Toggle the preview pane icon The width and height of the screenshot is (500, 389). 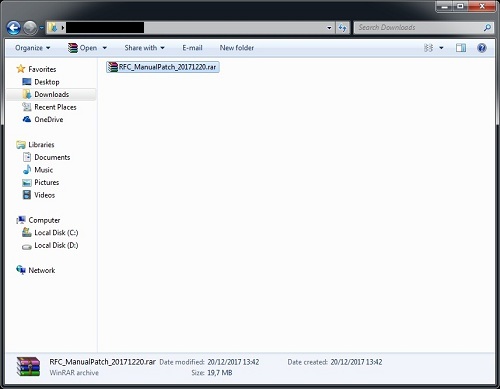[x=461, y=48]
